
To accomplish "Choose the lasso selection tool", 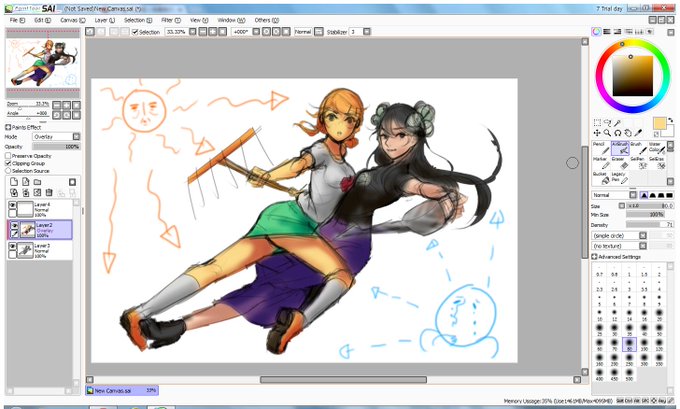I will click(x=607, y=123).
